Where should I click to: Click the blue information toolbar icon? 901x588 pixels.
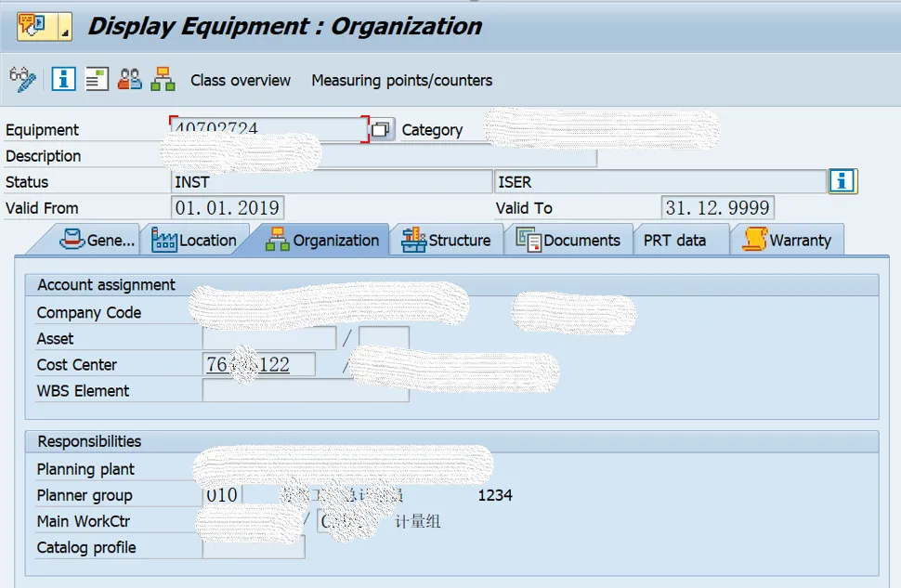tap(63, 79)
